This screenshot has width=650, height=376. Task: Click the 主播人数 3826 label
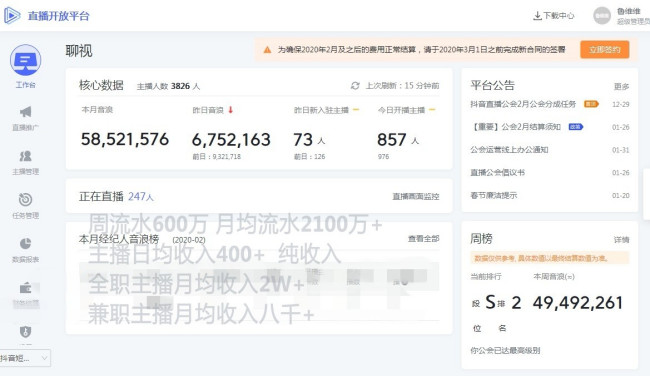coord(168,86)
